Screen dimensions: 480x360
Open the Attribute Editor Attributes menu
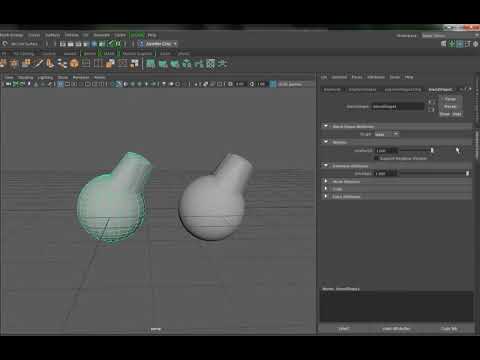[376, 77]
